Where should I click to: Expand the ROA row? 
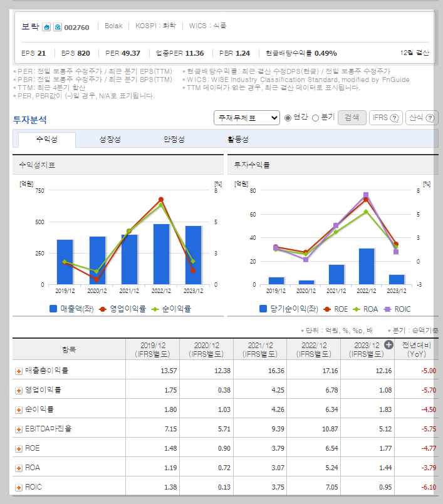[19, 468]
